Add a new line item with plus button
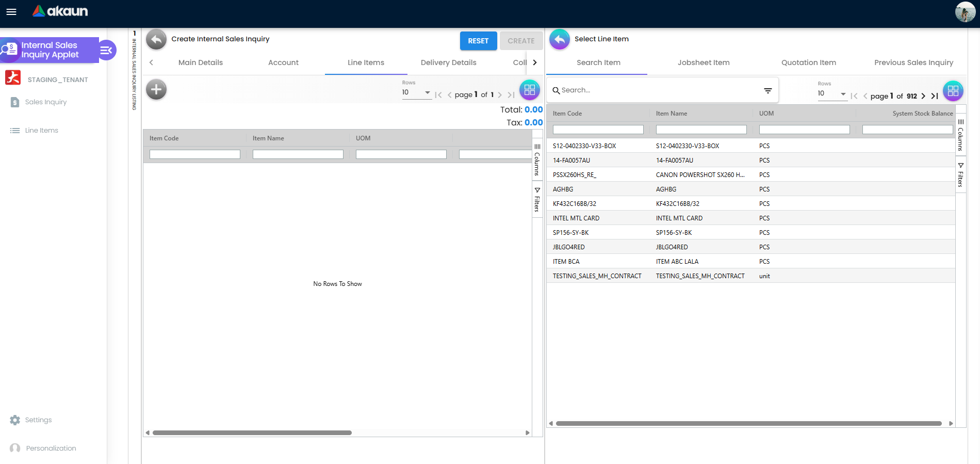Screen dimensions: 980x464 click(x=156, y=89)
